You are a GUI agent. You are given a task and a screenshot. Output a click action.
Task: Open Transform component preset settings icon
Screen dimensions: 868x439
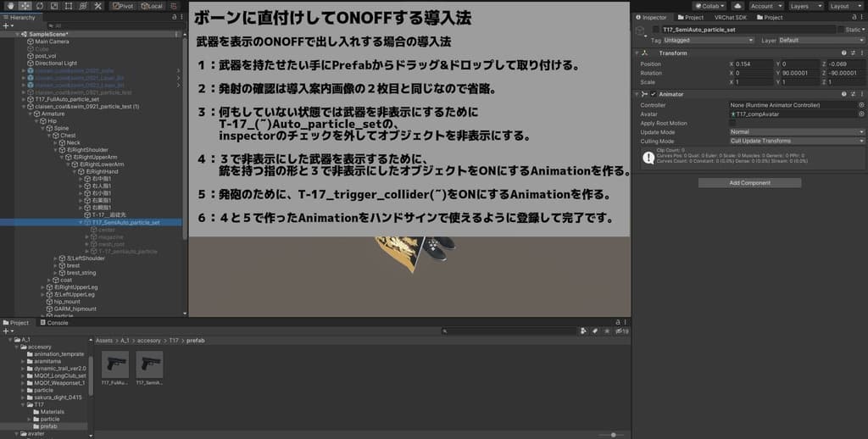coord(853,53)
